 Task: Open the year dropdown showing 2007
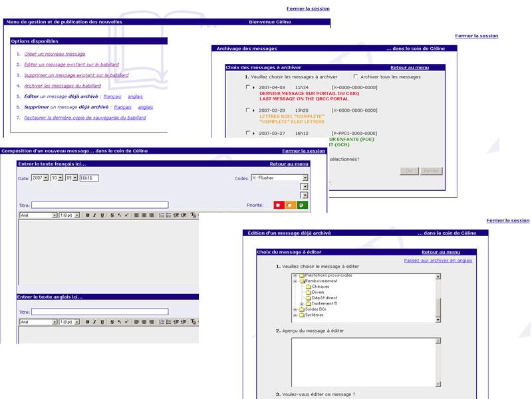pyautogui.click(x=45, y=178)
